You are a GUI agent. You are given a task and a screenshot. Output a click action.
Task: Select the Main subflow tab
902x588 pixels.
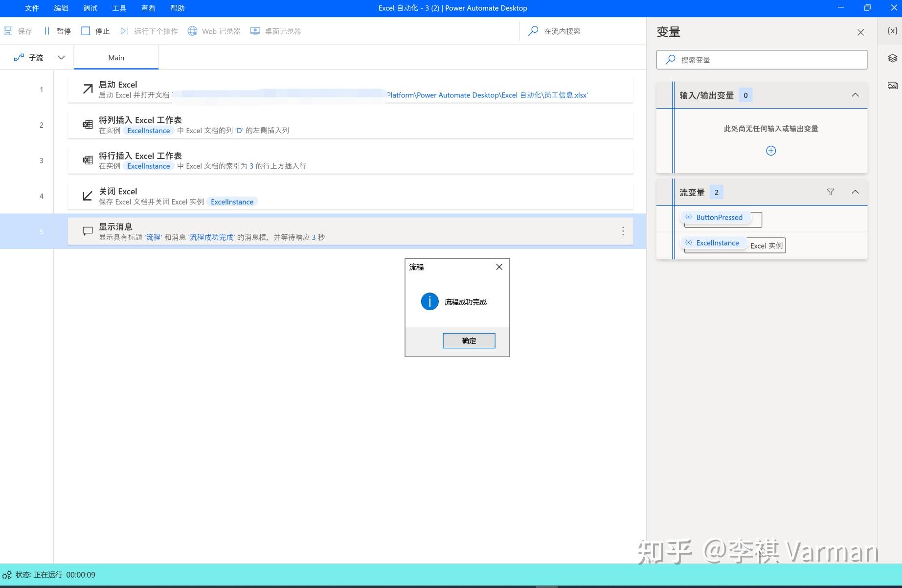[116, 57]
